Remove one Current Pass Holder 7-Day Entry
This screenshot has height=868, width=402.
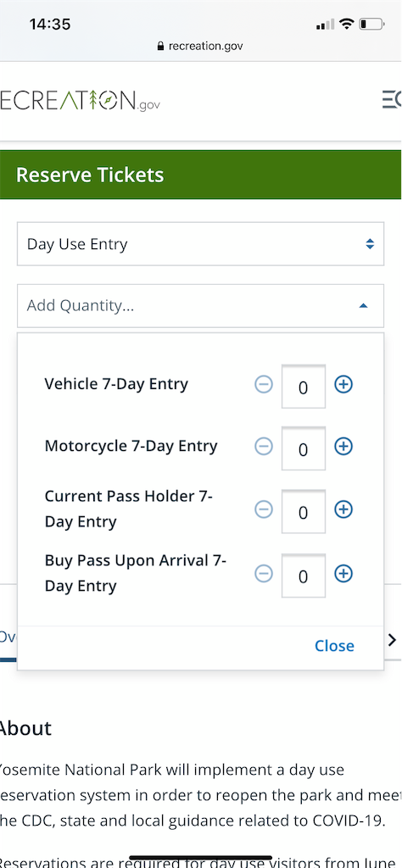point(264,509)
